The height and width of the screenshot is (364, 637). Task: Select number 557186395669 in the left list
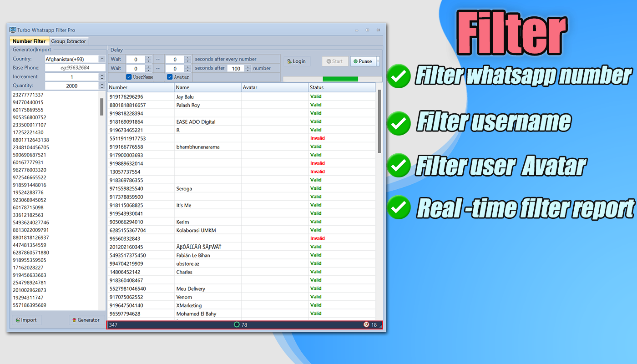pyautogui.click(x=30, y=305)
